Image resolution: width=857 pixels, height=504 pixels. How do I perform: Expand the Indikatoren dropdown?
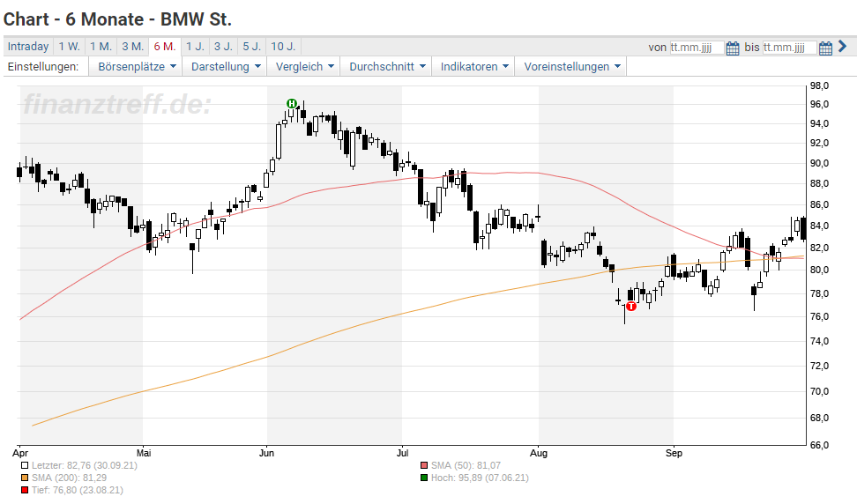(473, 67)
